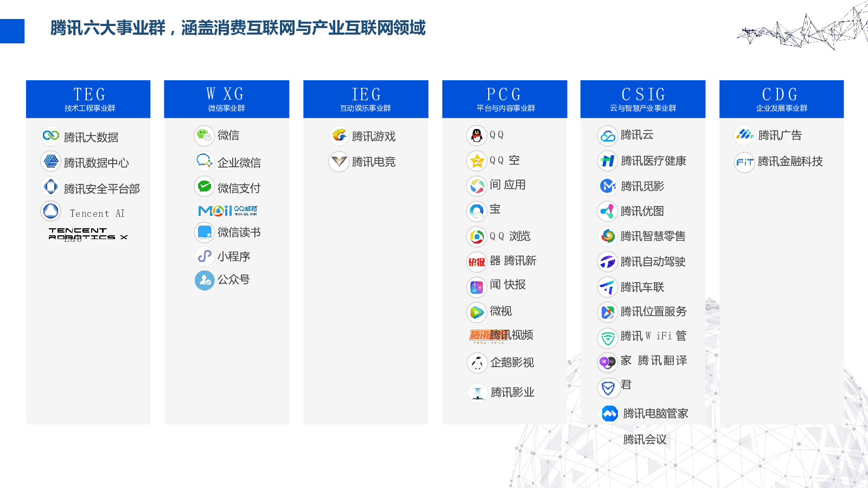Click the 腾讯WiFi管家 icon

click(x=608, y=338)
